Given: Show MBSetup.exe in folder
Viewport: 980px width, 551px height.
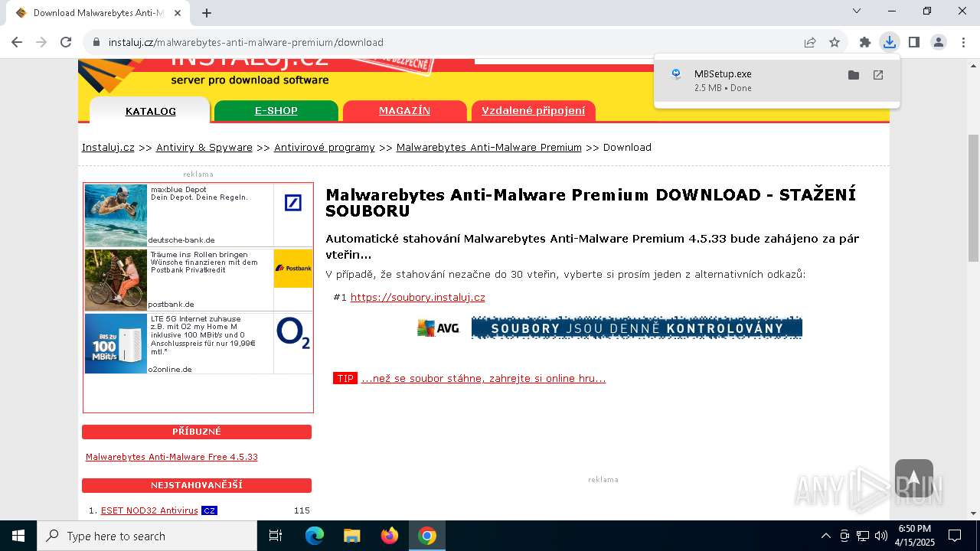Looking at the screenshot, I should click(854, 75).
